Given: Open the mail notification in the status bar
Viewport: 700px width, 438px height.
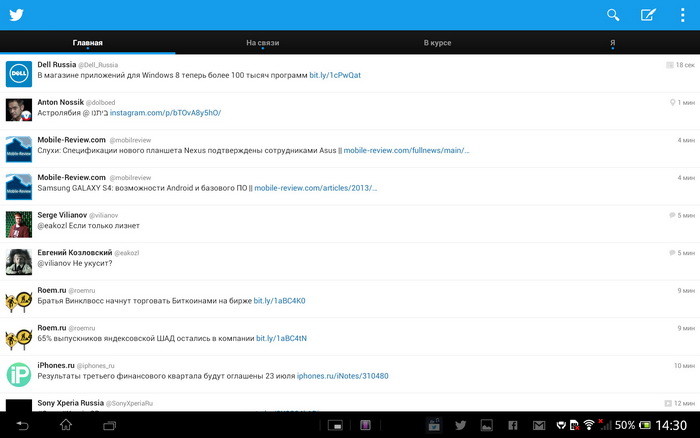Looking at the screenshot, I should click(539, 425).
